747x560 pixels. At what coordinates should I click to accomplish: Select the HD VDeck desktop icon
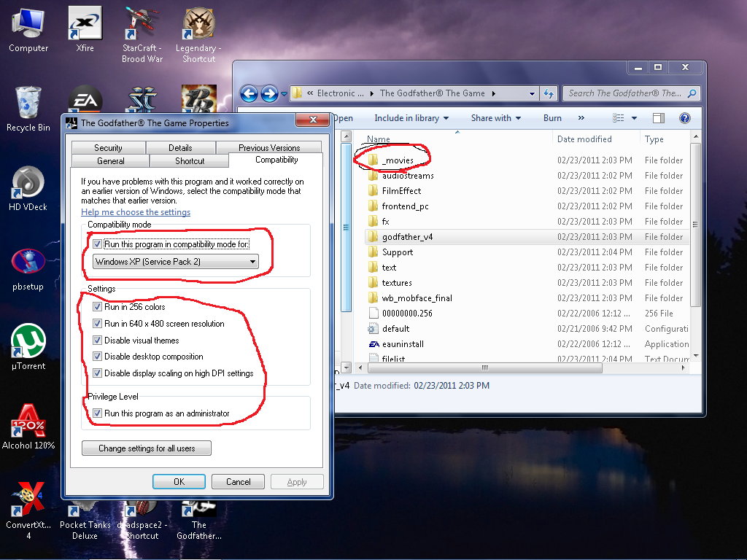28,189
